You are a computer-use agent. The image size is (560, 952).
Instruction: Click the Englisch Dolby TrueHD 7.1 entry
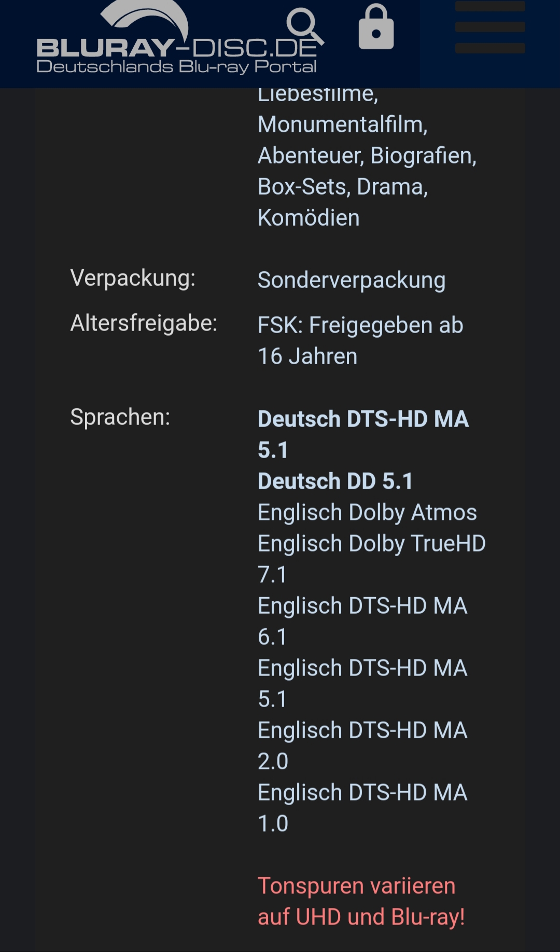[x=371, y=544]
